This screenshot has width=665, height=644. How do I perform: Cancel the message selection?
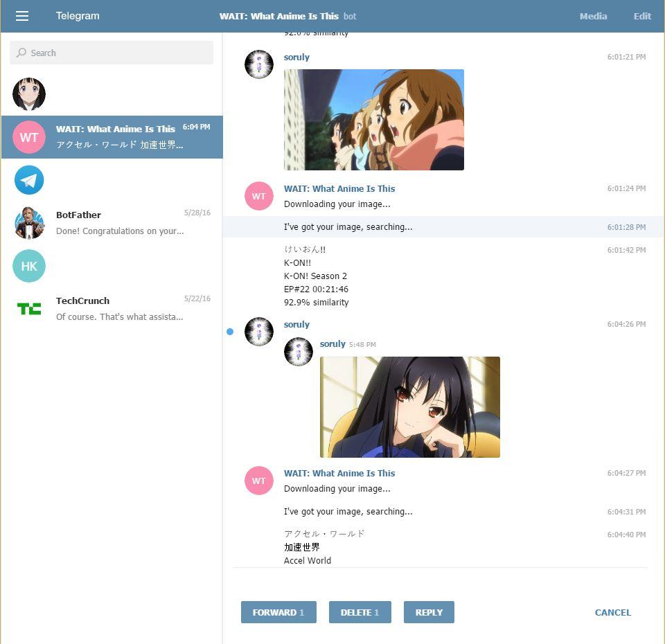click(612, 612)
